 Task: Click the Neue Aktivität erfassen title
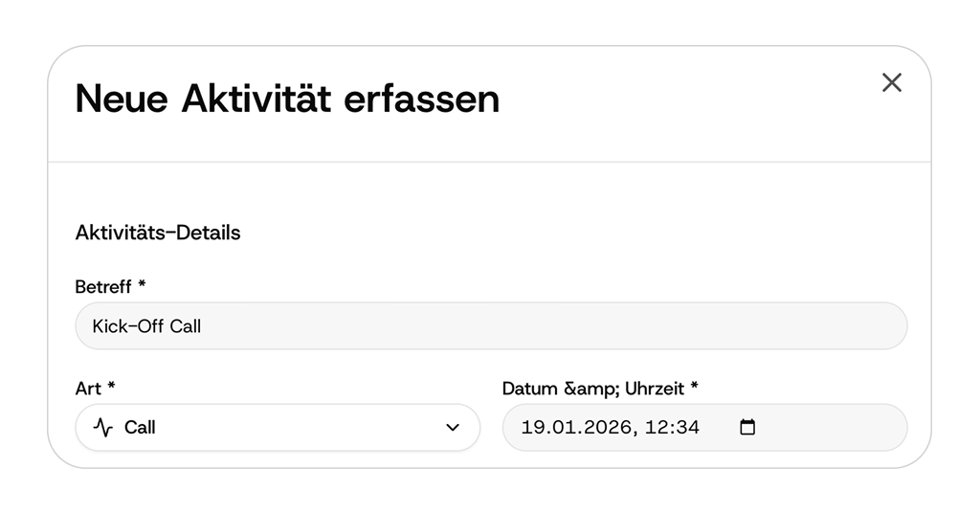(x=287, y=99)
